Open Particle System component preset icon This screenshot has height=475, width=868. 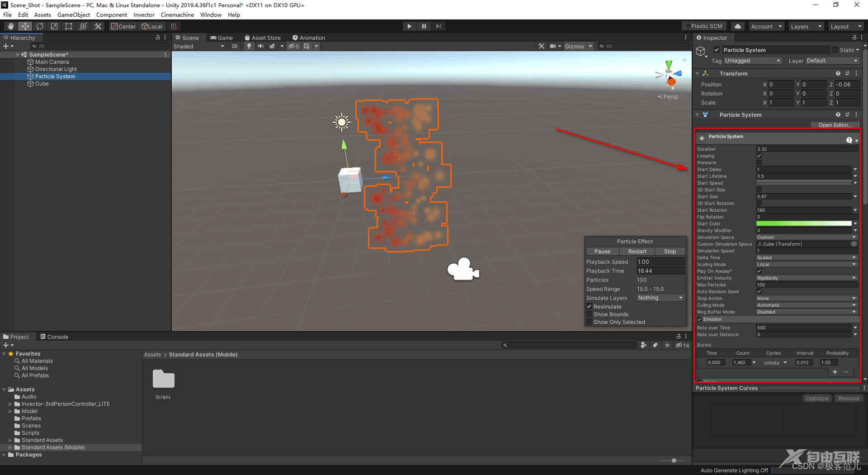click(x=847, y=114)
